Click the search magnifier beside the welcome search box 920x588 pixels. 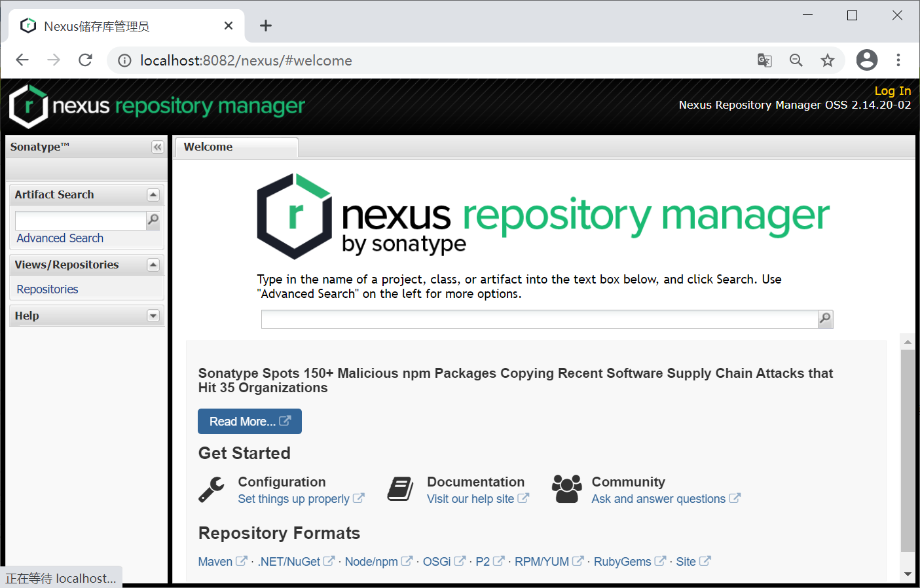(x=824, y=319)
